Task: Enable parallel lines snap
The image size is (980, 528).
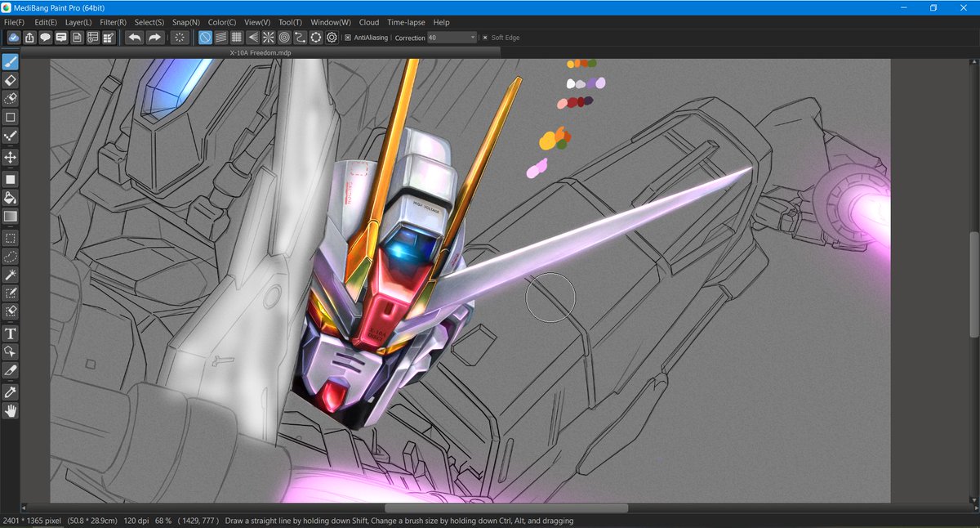Action: pyautogui.click(x=220, y=38)
